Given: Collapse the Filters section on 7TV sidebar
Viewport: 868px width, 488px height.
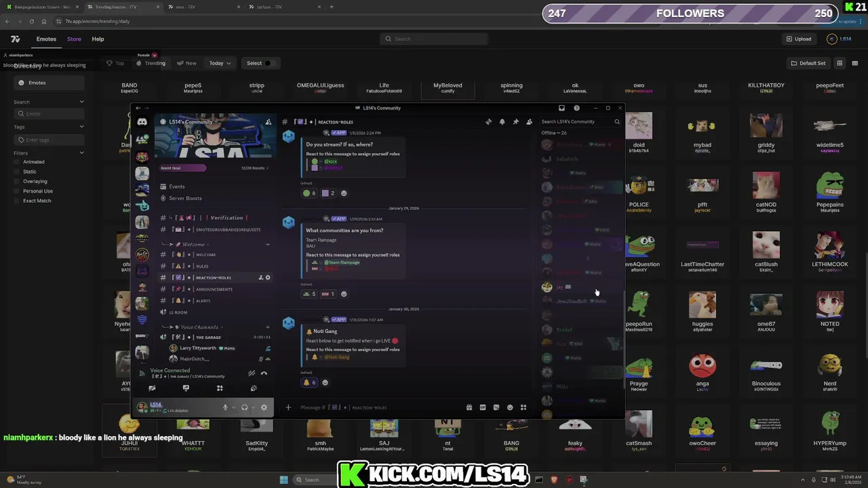Looking at the screenshot, I should point(81,153).
